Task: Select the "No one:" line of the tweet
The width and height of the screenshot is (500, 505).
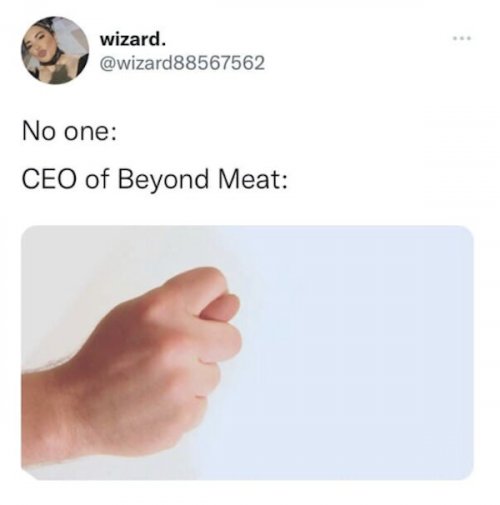Action: click(70, 132)
